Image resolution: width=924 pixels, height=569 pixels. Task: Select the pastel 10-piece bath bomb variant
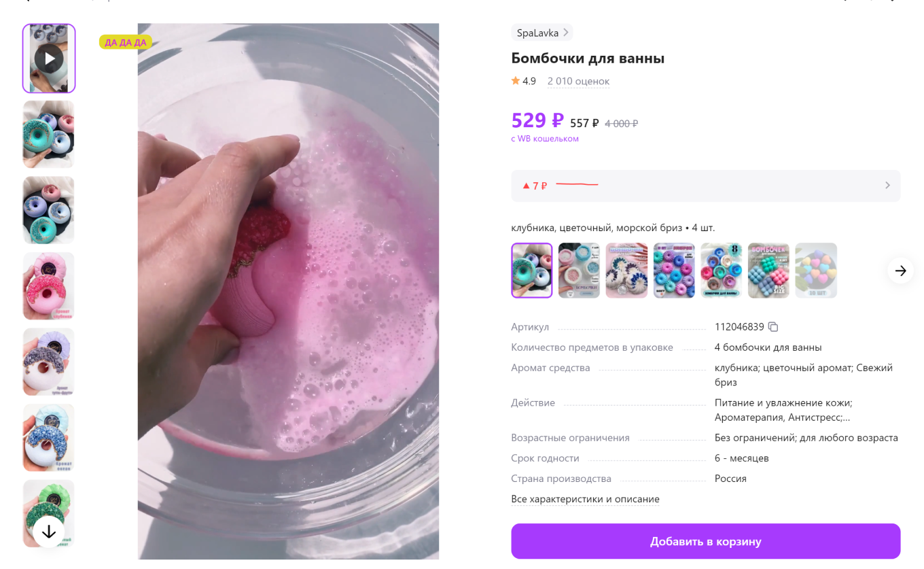(x=816, y=270)
